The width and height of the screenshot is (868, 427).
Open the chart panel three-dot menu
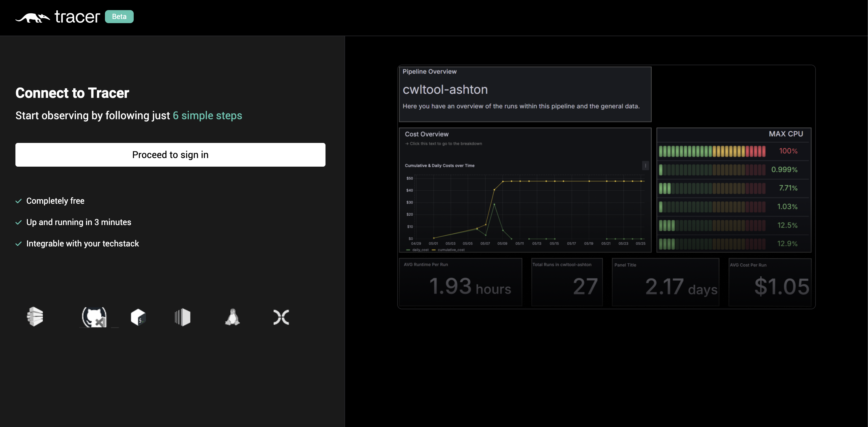tap(645, 165)
